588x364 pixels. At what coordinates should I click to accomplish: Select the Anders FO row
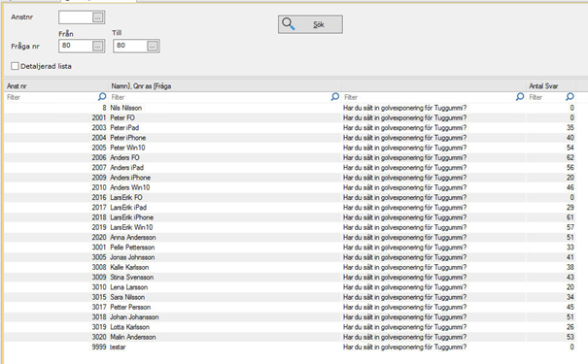tap(290, 157)
